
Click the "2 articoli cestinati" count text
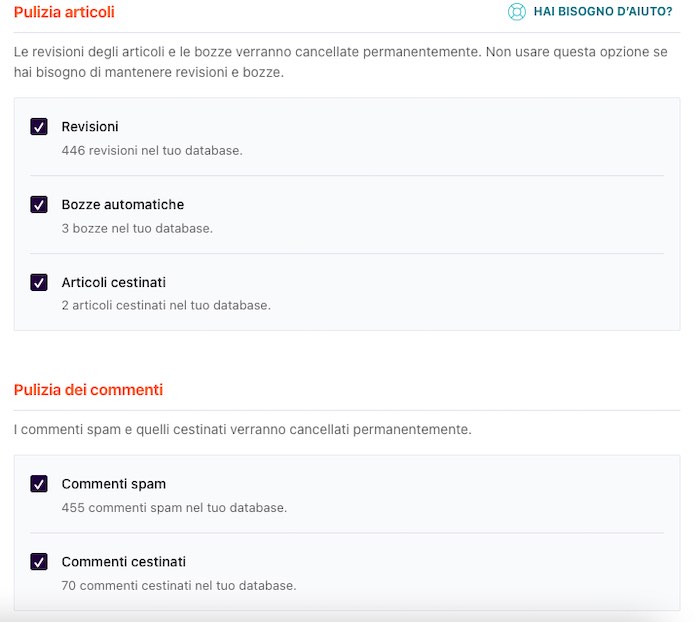166,306
